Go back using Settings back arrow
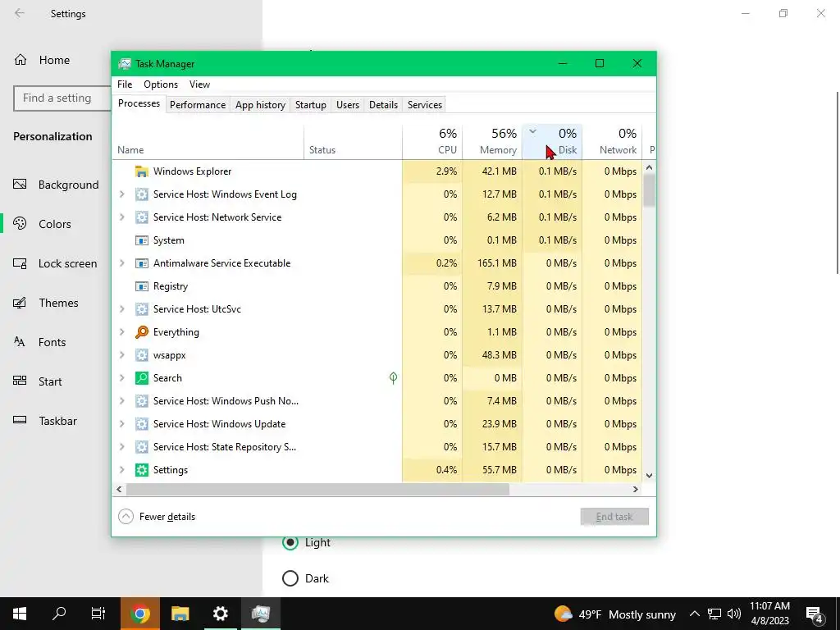This screenshot has width=840, height=630. point(20,13)
